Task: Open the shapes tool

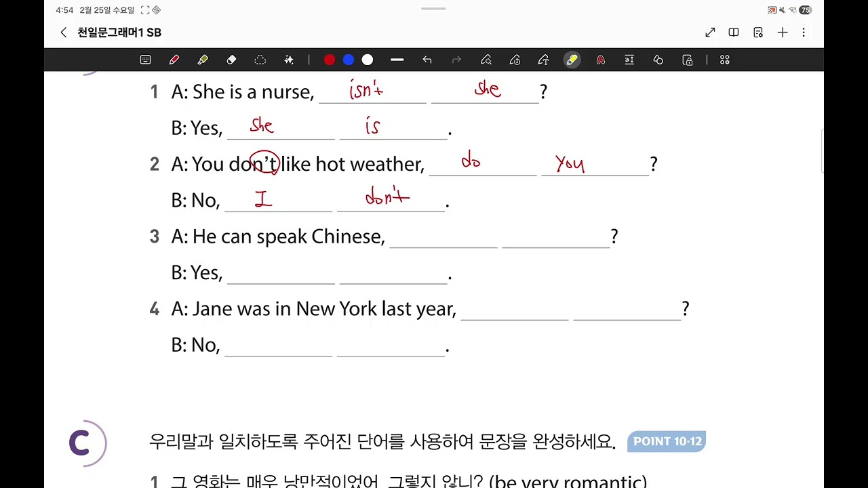Action: pyautogui.click(x=658, y=60)
